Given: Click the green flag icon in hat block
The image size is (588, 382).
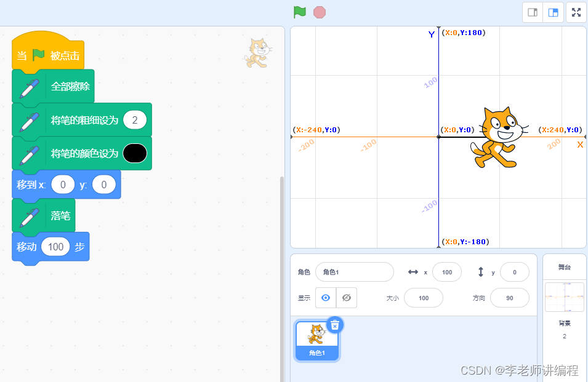Looking at the screenshot, I should click(x=38, y=55).
